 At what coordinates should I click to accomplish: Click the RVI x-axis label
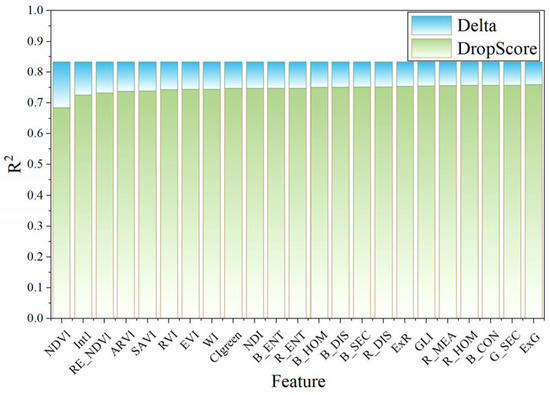[168, 340]
